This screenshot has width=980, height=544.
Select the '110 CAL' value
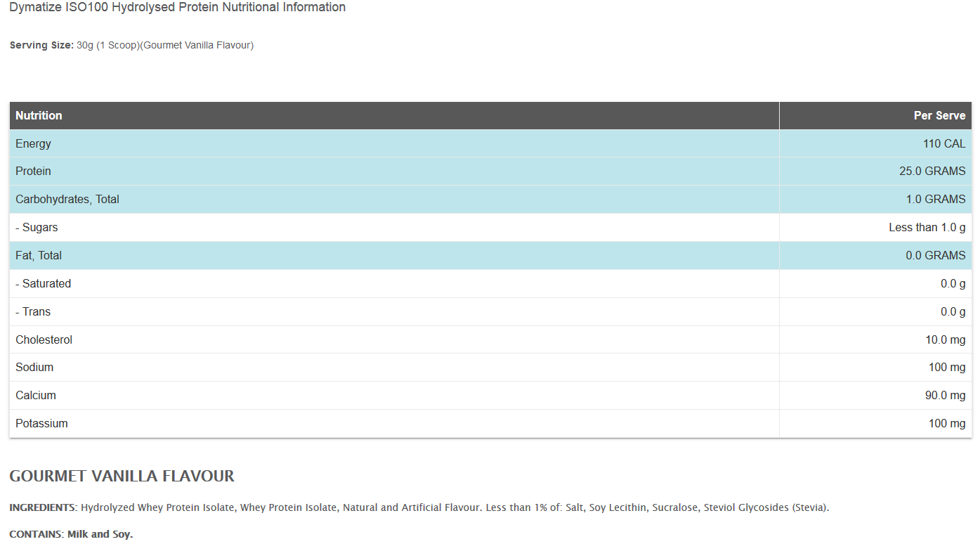(x=944, y=143)
